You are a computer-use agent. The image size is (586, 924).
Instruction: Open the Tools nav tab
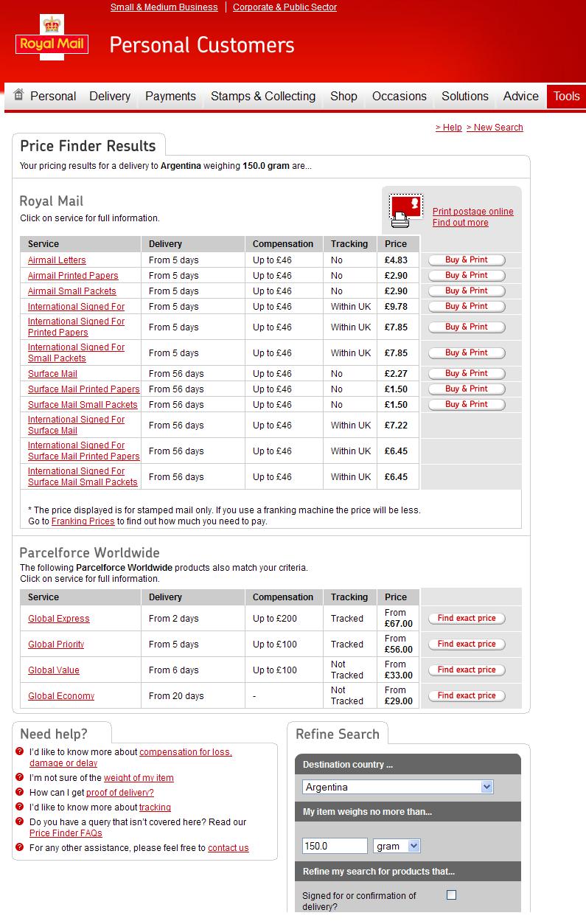(566, 97)
